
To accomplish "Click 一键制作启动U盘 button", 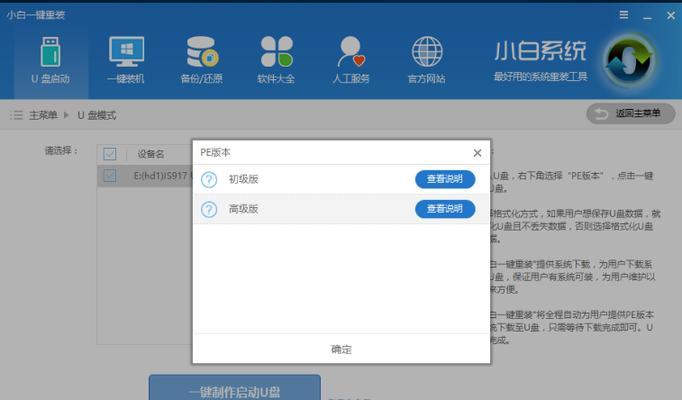I will pyautogui.click(x=235, y=388).
